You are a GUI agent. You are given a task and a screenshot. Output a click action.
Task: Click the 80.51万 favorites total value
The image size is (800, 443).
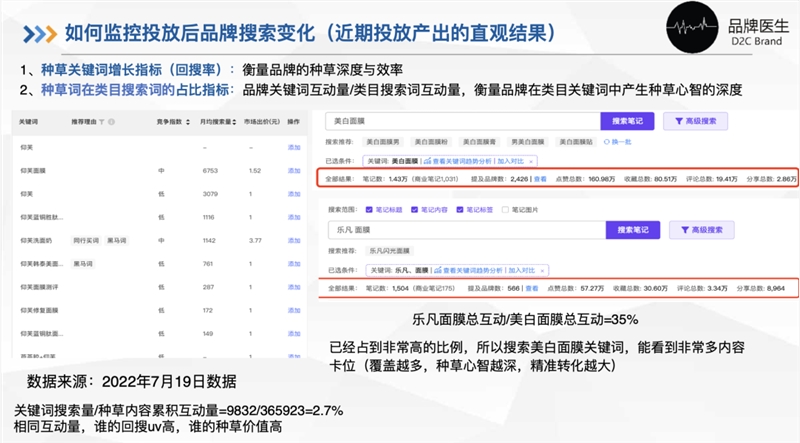[665, 179]
